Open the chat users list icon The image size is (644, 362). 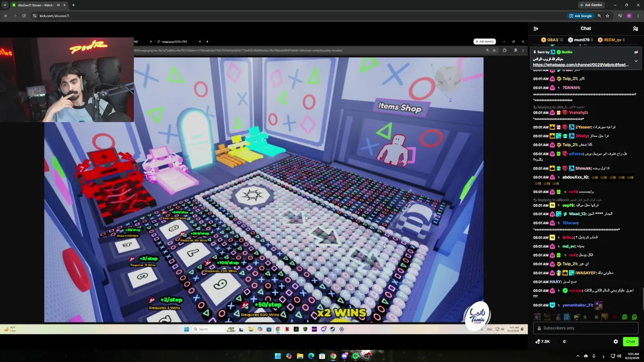pos(635,29)
